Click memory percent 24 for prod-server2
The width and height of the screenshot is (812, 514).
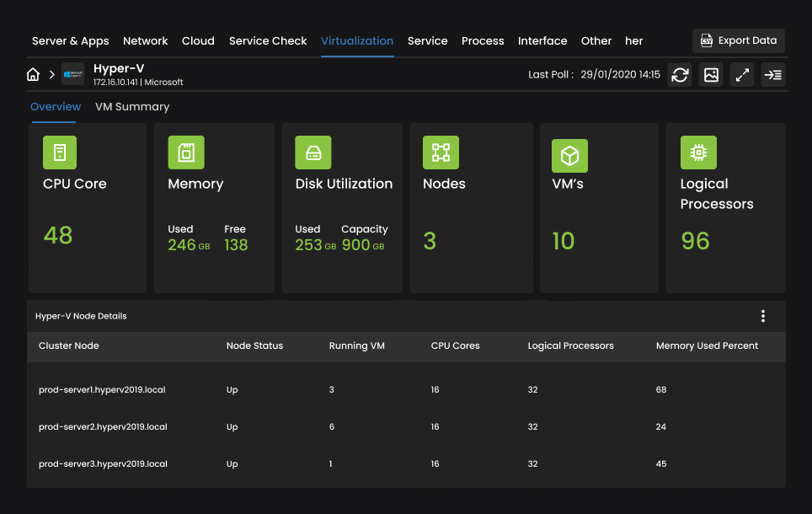661,427
